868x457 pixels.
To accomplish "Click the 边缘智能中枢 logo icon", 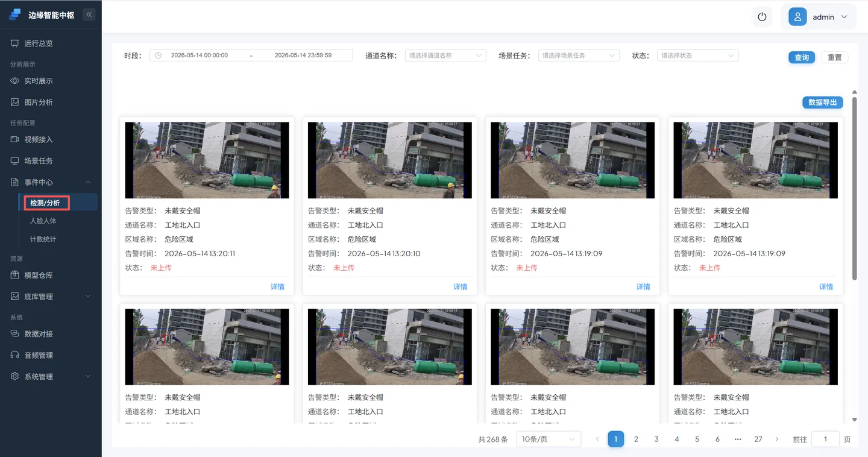I will pyautogui.click(x=14, y=14).
